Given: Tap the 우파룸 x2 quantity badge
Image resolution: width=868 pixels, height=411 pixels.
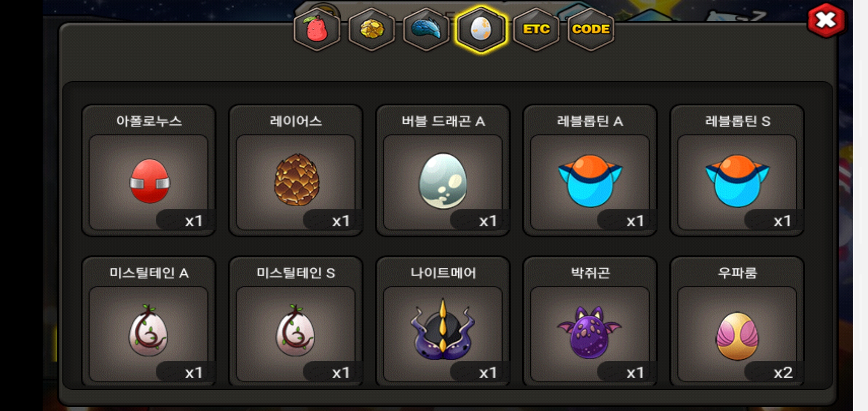Looking at the screenshot, I should (774, 372).
